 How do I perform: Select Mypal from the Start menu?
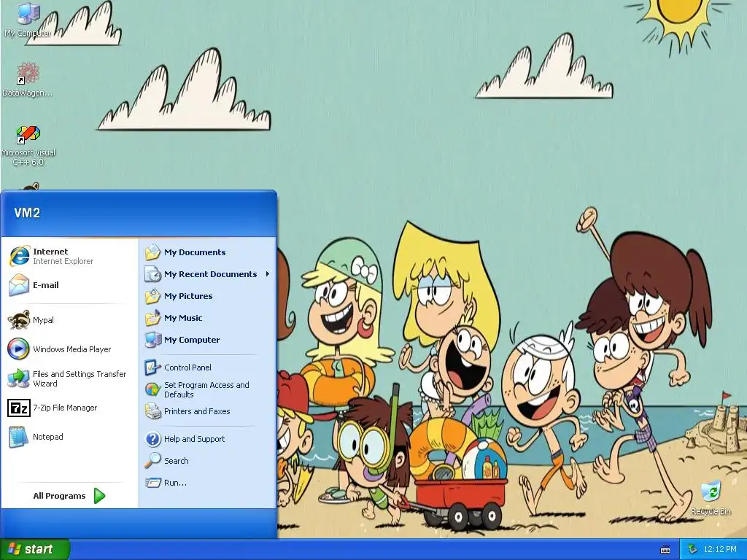point(69,319)
